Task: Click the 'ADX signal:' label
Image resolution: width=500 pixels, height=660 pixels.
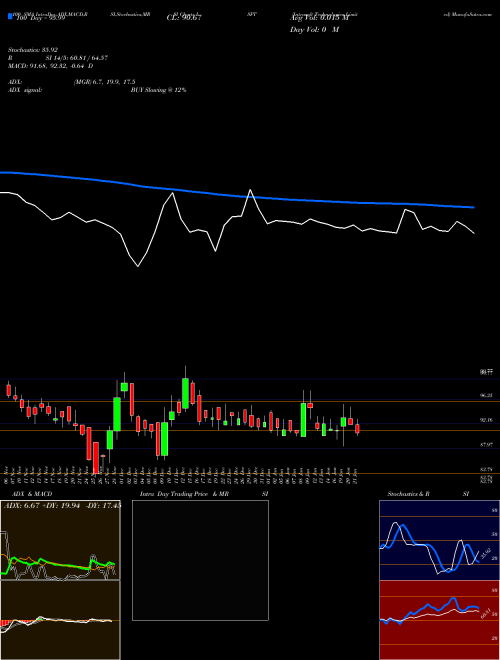Action: click(24, 90)
